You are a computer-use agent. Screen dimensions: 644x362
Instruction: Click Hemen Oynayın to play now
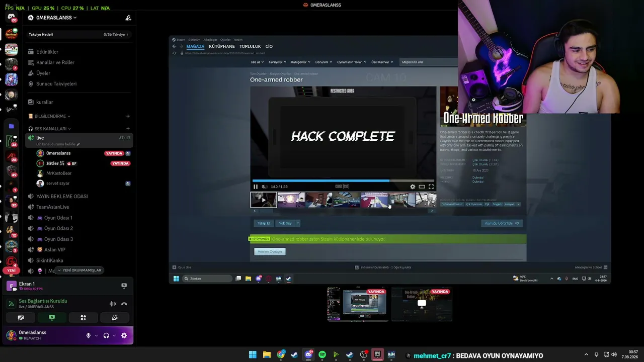click(x=270, y=251)
